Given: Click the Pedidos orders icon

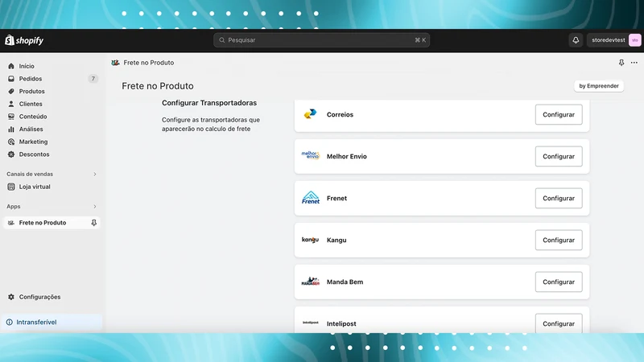Looking at the screenshot, I should click(x=11, y=79).
